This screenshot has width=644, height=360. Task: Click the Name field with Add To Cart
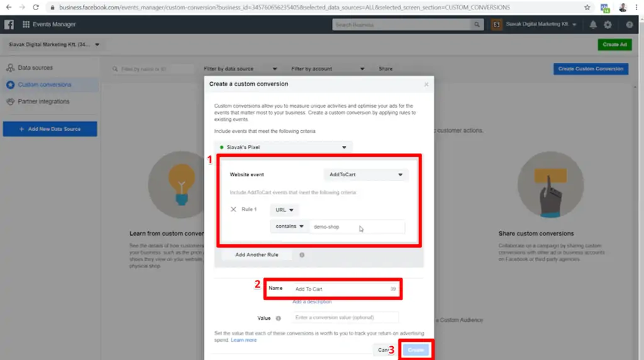tap(345, 289)
